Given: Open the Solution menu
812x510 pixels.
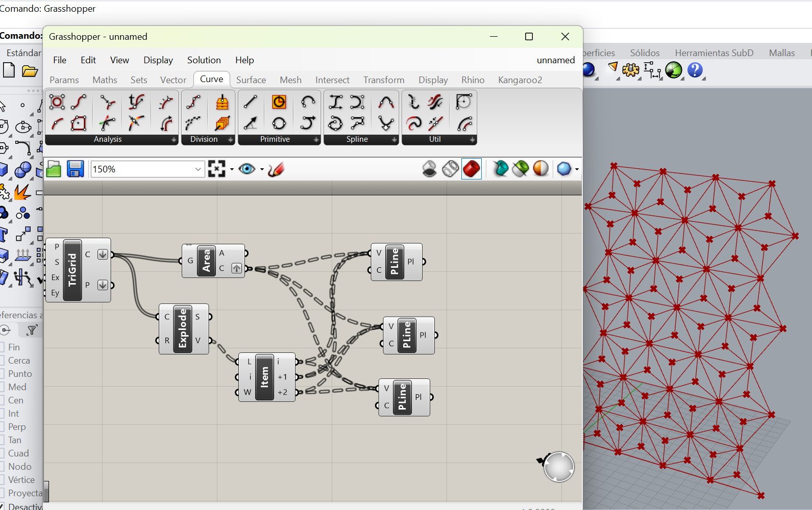Looking at the screenshot, I should click(x=204, y=60).
